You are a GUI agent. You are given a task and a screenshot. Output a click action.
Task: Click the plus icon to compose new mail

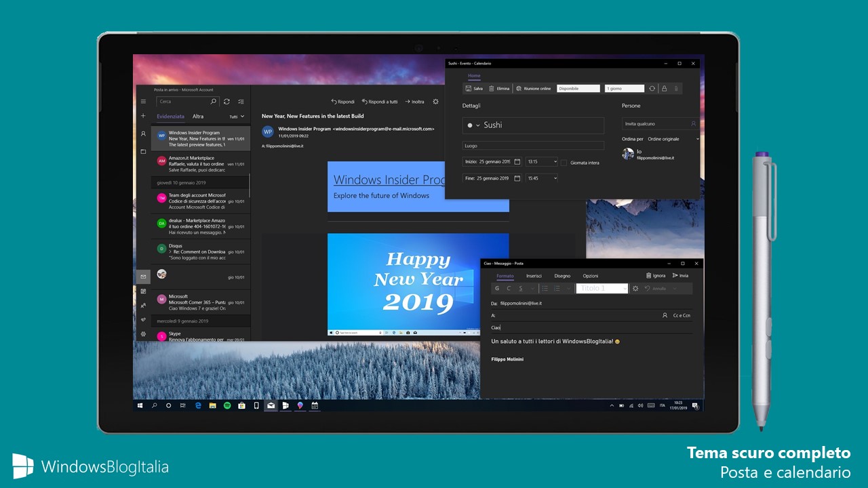tap(143, 116)
